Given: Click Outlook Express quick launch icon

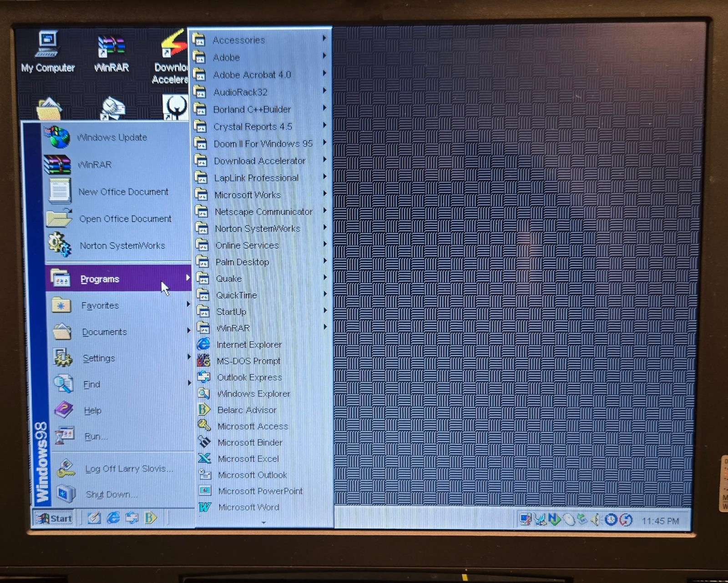Looking at the screenshot, I should (x=132, y=518).
